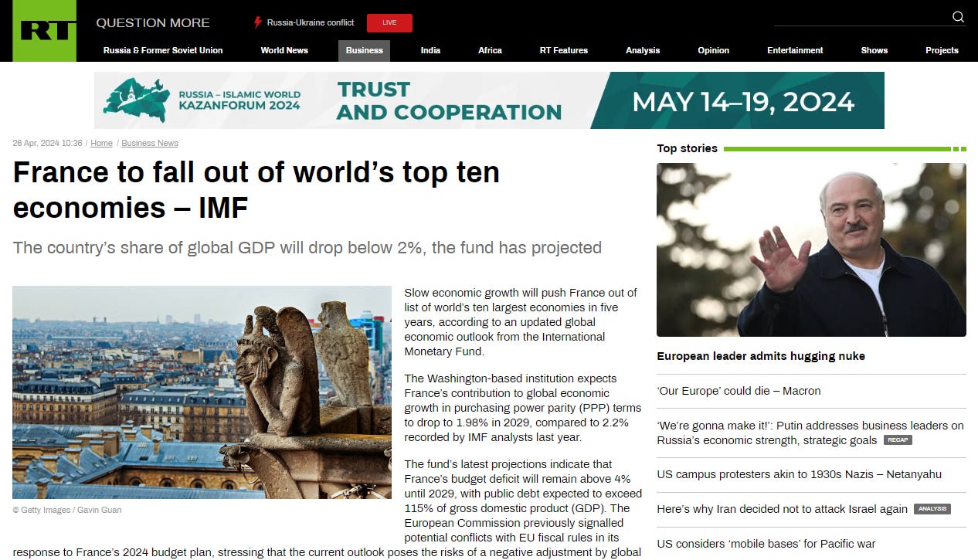Click the Top stories heading
Image resolution: width=978 pixels, height=560 pixels.
(687, 148)
